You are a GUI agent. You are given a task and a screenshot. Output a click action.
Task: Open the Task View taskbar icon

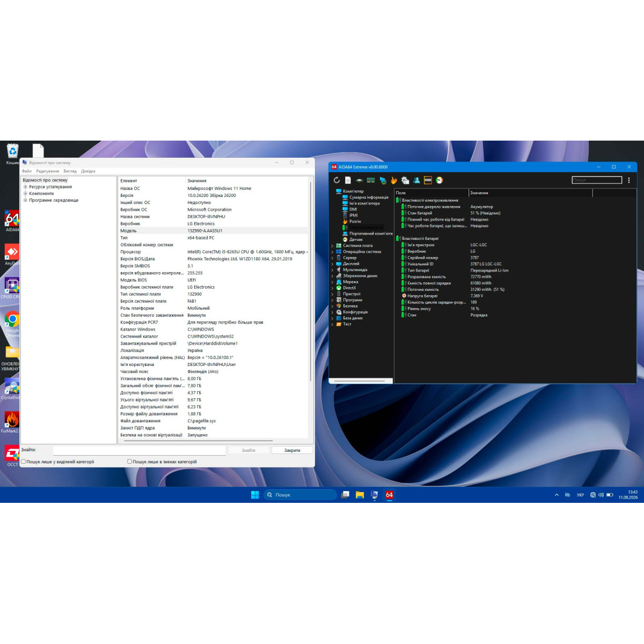point(345,495)
